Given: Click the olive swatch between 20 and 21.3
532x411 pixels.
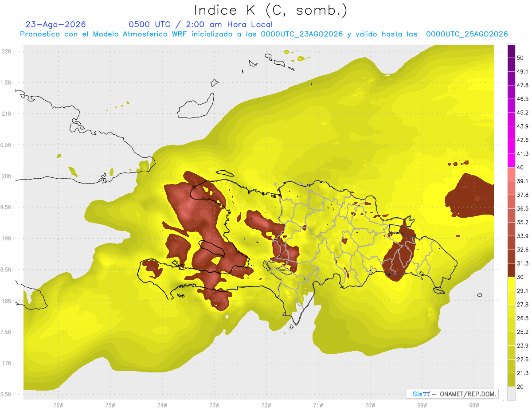Looking at the screenshot, I should pyautogui.click(x=511, y=380).
